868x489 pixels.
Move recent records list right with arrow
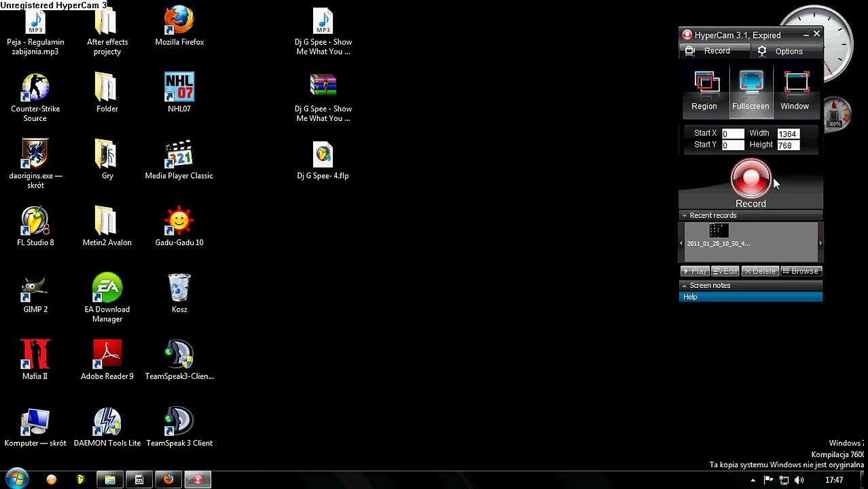pos(820,242)
